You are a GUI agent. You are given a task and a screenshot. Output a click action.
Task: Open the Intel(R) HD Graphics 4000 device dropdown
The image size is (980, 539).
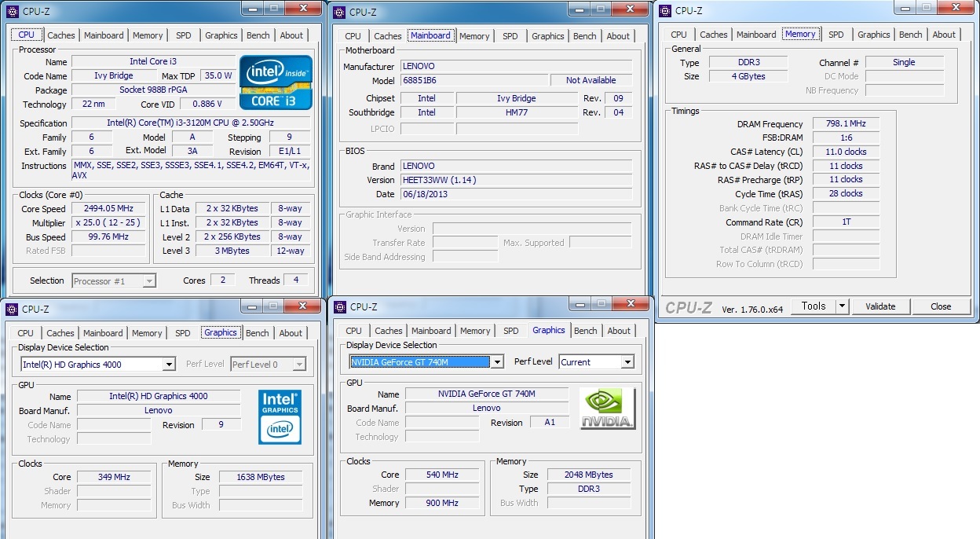click(169, 365)
